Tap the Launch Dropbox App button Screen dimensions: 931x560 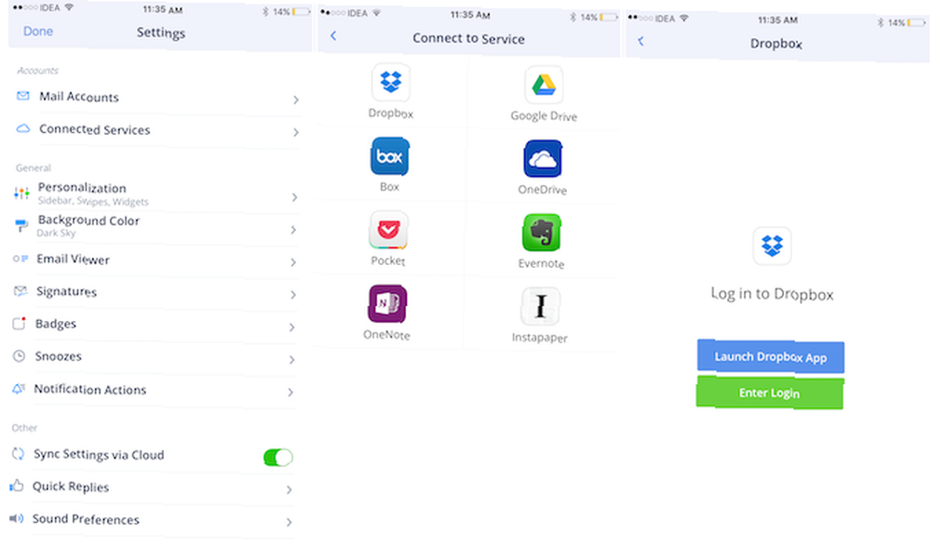point(771,356)
